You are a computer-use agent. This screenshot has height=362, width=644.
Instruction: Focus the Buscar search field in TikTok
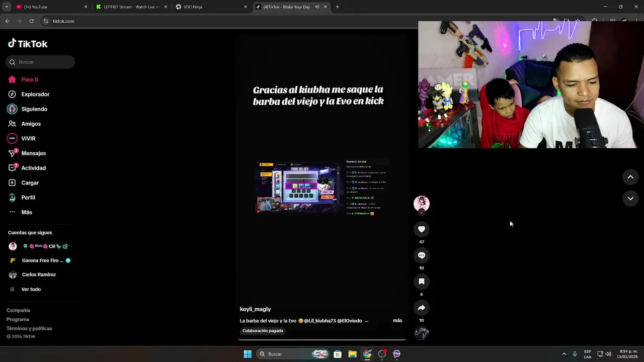(x=40, y=62)
